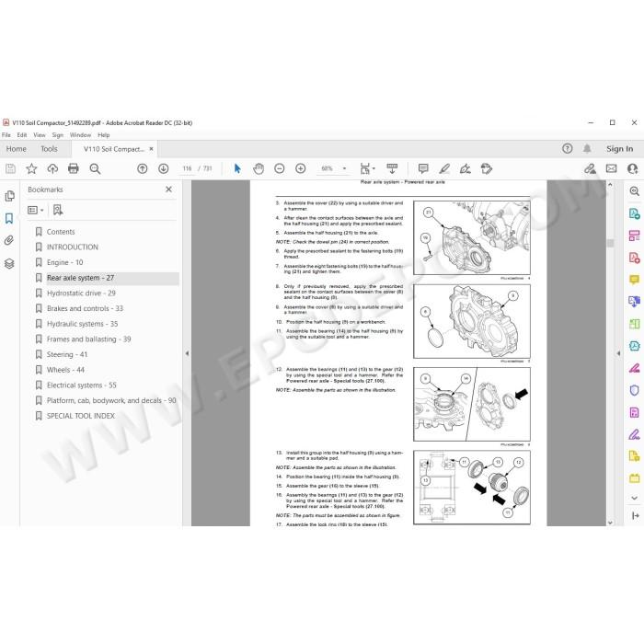Zoom in with plus icon
Viewport: 644px width, 644px height.
[x=301, y=168]
